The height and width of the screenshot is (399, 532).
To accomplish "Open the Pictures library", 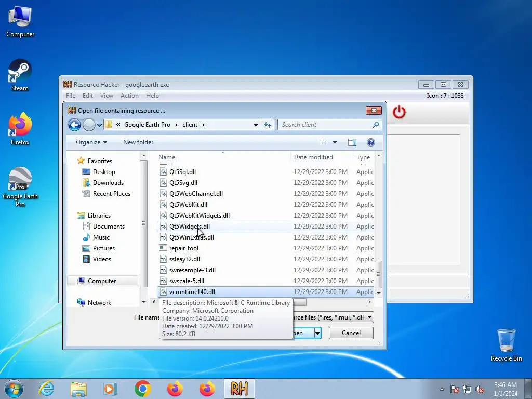I will pos(104,248).
